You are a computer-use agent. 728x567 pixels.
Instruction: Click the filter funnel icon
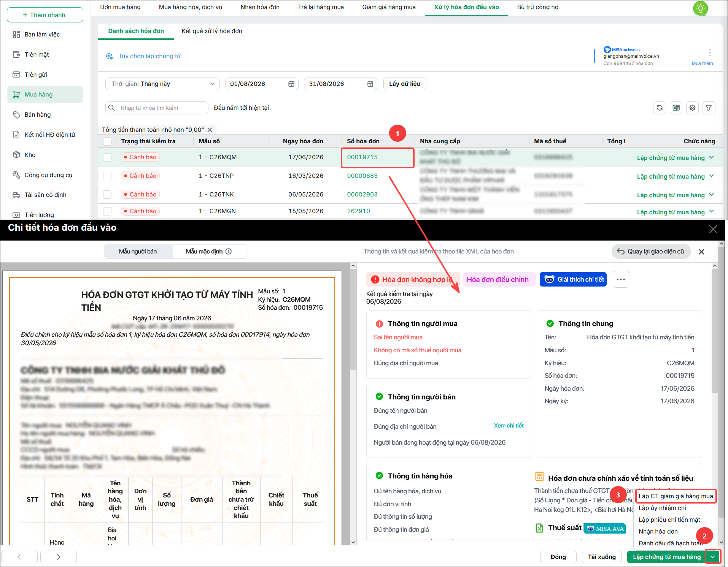(709, 108)
